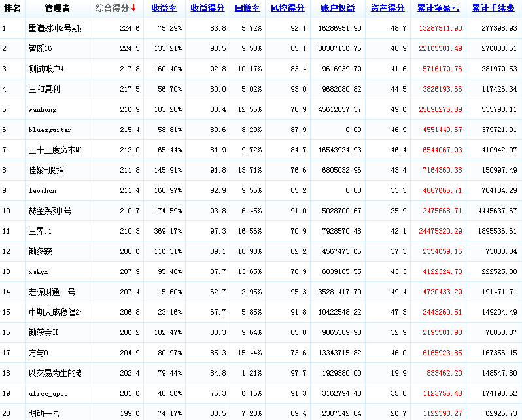This screenshot has width=522, height=420.
Task: Click the 369.17% return rate cell
Action: tap(167, 231)
